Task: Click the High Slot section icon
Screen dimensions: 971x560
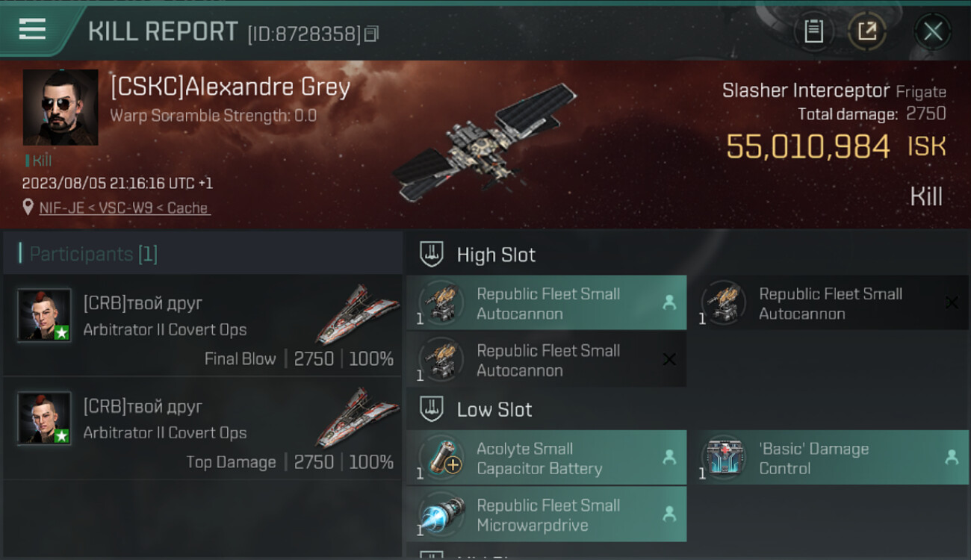Action: (432, 254)
